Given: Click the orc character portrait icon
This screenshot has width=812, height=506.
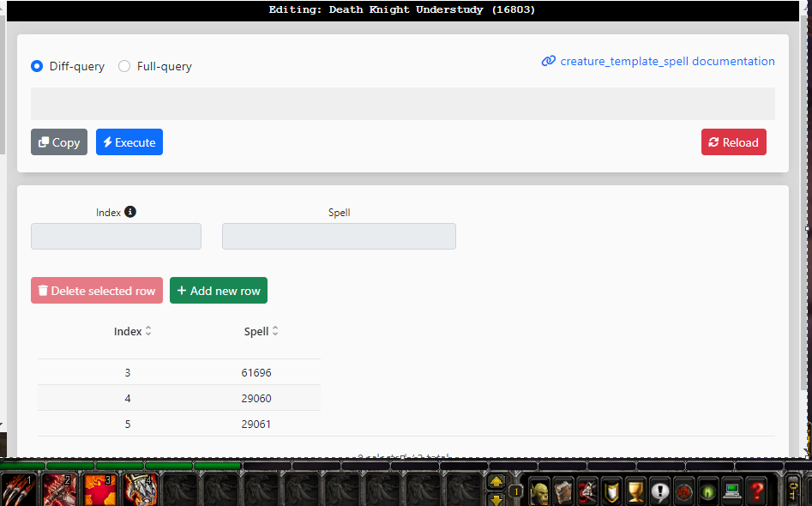Looking at the screenshot, I should click(x=540, y=491).
